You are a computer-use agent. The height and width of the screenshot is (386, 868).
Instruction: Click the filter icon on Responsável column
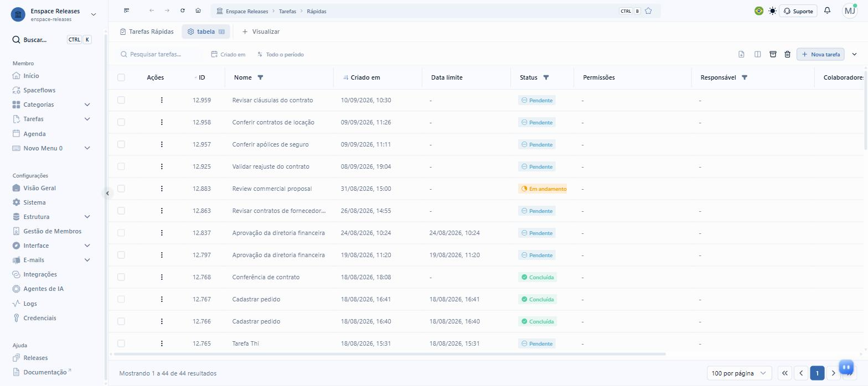pos(745,77)
